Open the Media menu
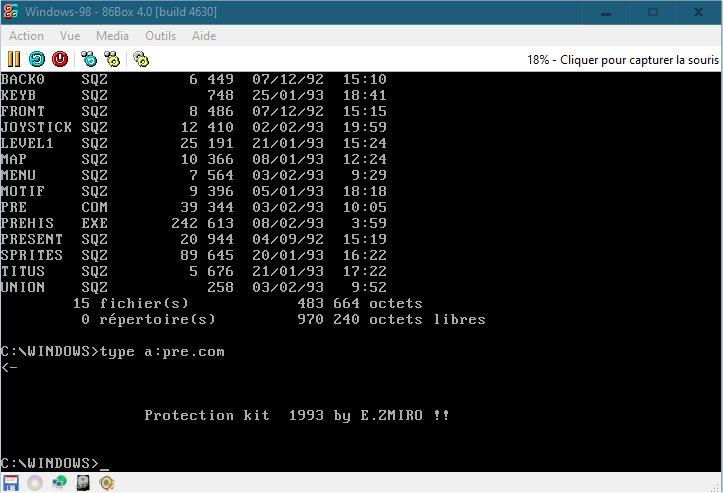Screen dimensions: 723x493 pyautogui.click(x=113, y=36)
